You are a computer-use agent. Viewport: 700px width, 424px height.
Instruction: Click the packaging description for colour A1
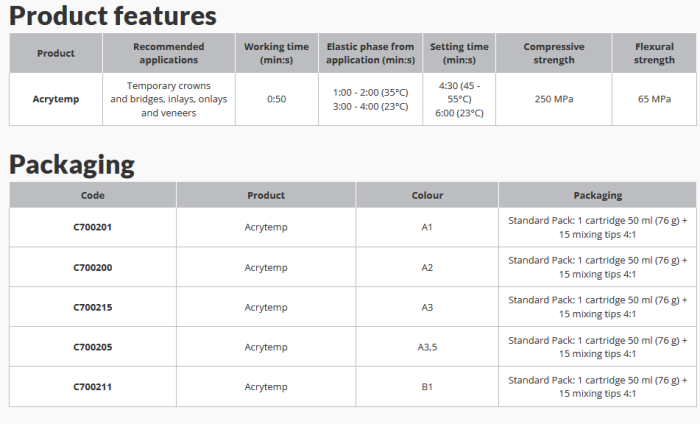click(x=597, y=227)
